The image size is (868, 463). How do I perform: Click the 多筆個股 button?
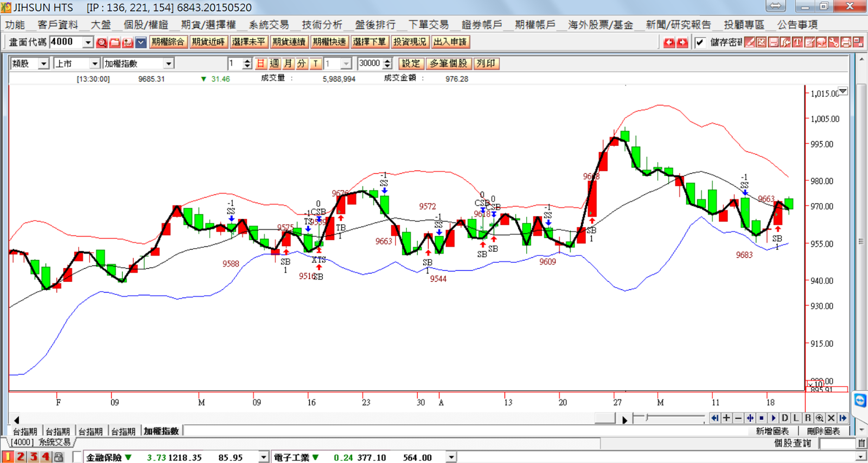(449, 64)
